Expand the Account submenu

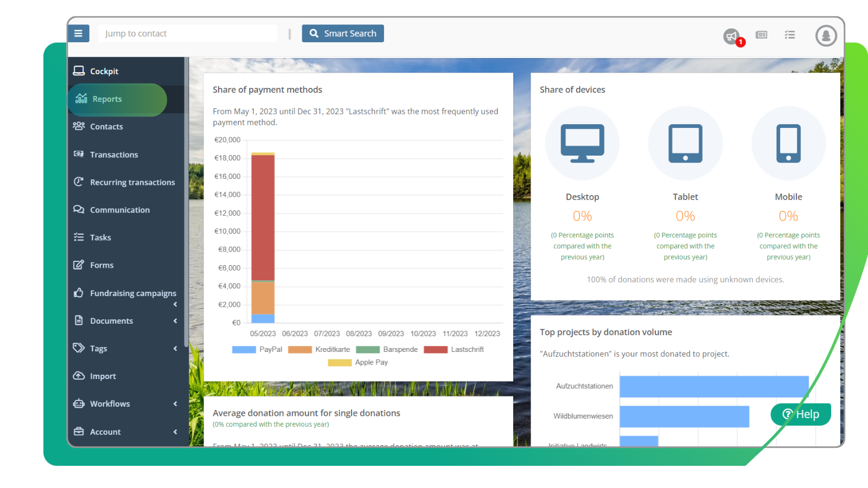(x=175, y=432)
